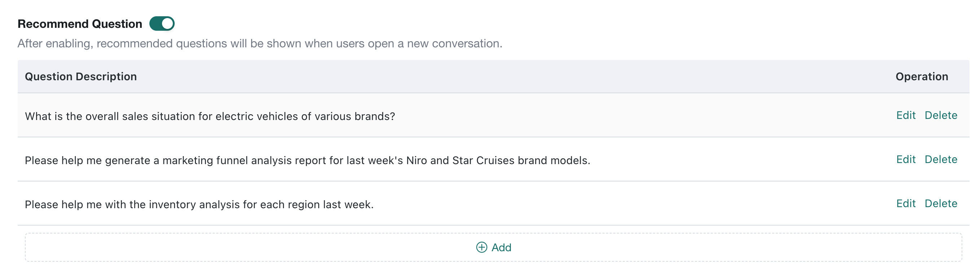
Task: Click the Recommend Question heading label
Action: click(79, 23)
